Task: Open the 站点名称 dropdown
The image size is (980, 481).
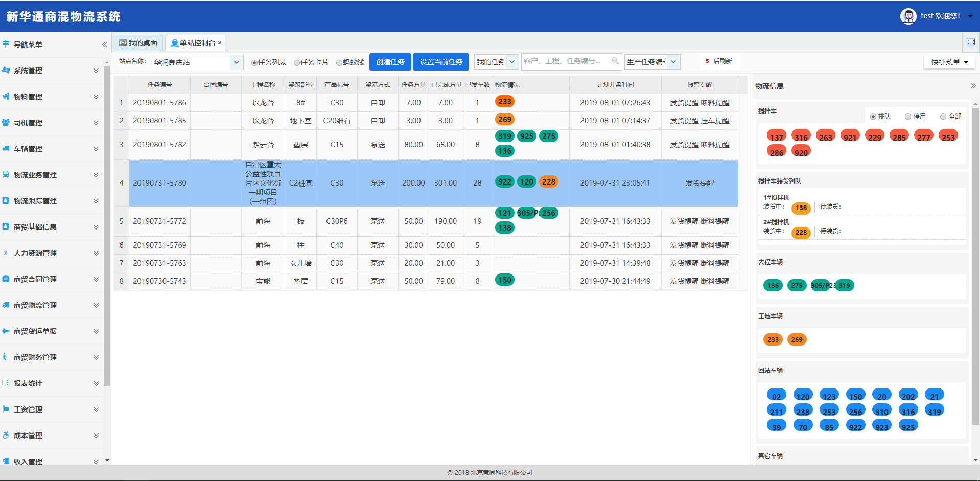Action: [x=236, y=62]
